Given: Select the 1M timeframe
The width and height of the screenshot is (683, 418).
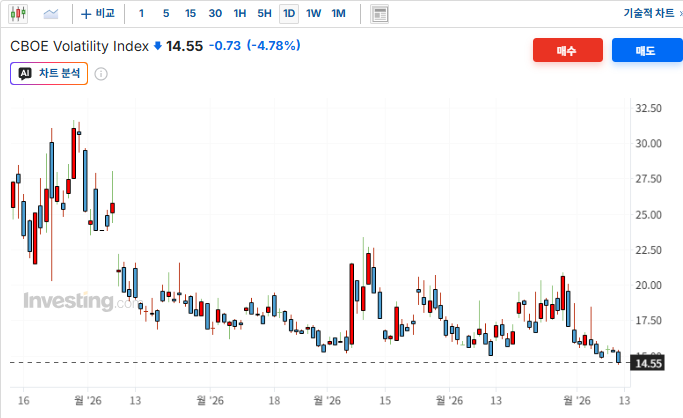Looking at the screenshot, I should point(338,13).
